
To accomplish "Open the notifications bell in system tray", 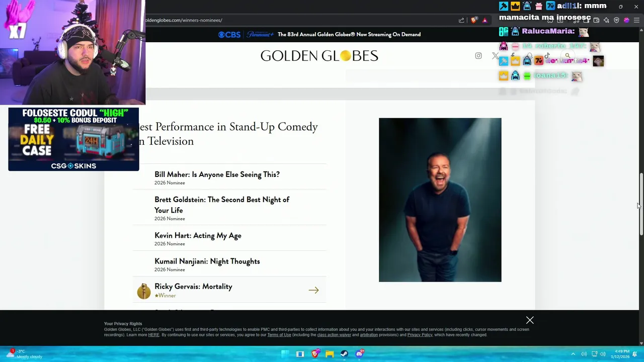I will pyautogui.click(x=635, y=354).
